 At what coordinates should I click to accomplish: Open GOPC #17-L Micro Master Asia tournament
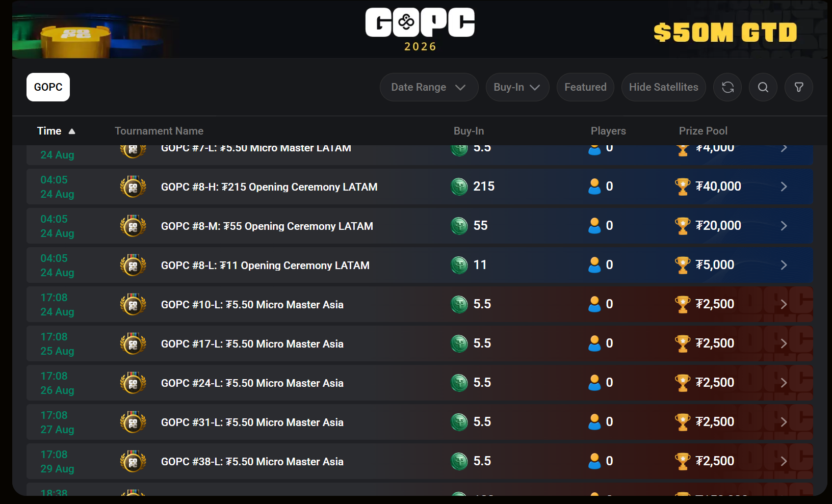tap(252, 344)
